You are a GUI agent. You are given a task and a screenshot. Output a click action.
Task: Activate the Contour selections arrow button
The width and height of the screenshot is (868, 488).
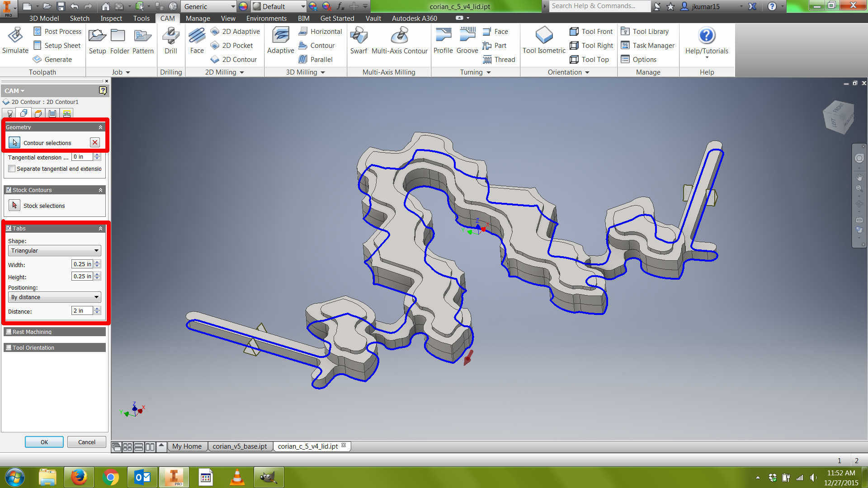(x=14, y=142)
